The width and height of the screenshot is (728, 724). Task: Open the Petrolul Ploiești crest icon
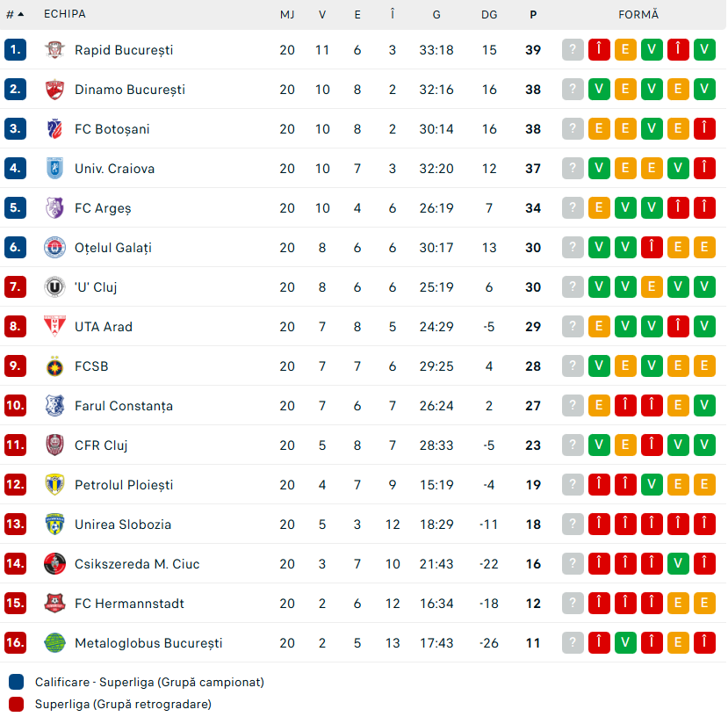point(54,485)
